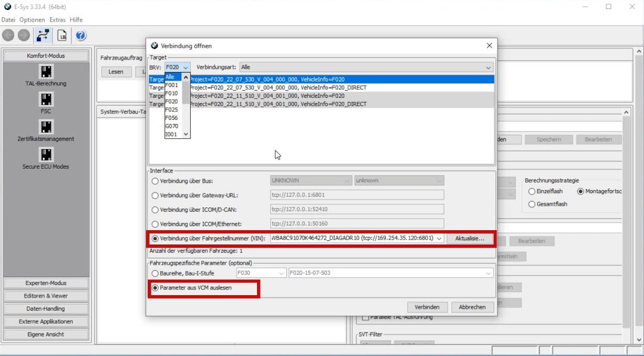
Task: Open Zertifikatsmanagement module icon
Action: coord(46,127)
